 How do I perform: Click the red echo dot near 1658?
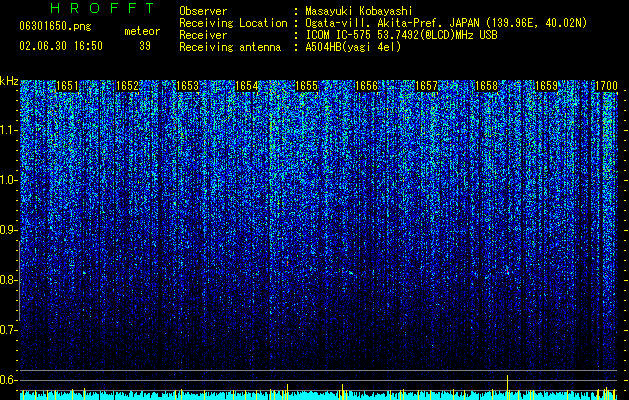tap(507, 272)
